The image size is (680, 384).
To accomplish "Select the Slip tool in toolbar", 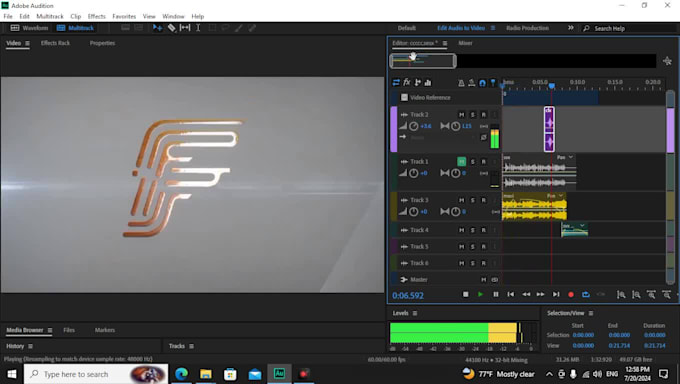I will click(185, 28).
